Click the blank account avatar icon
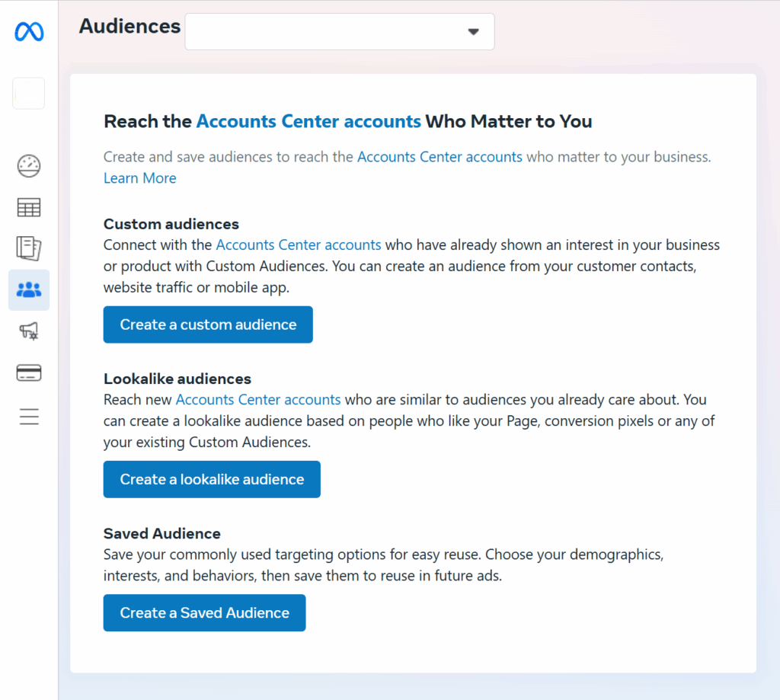Screen dimensions: 780x700 (x=28, y=93)
